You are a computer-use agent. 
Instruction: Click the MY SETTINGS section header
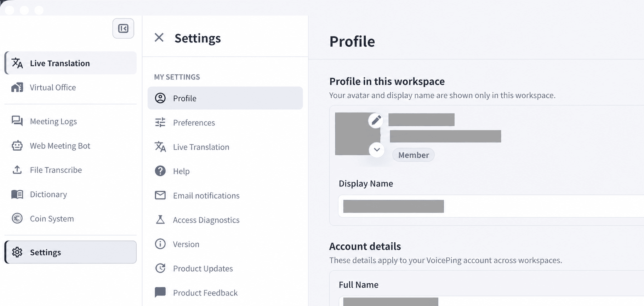[x=177, y=77]
